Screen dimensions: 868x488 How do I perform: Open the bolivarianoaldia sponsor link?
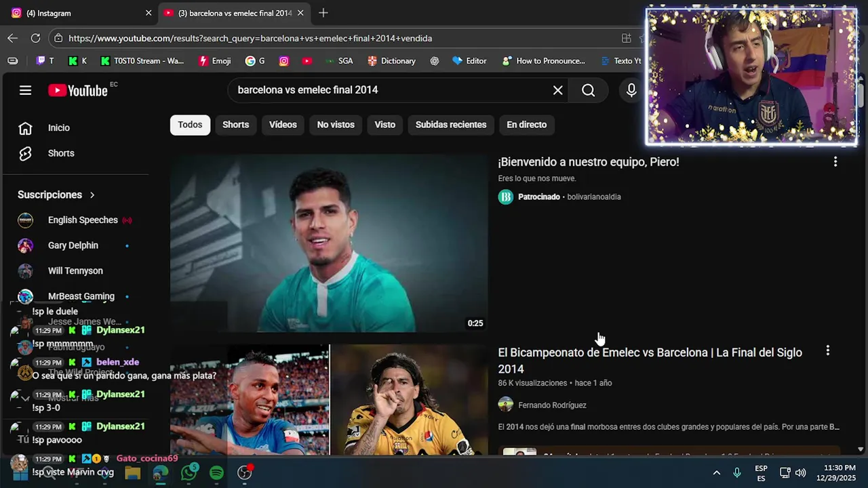pos(594,197)
